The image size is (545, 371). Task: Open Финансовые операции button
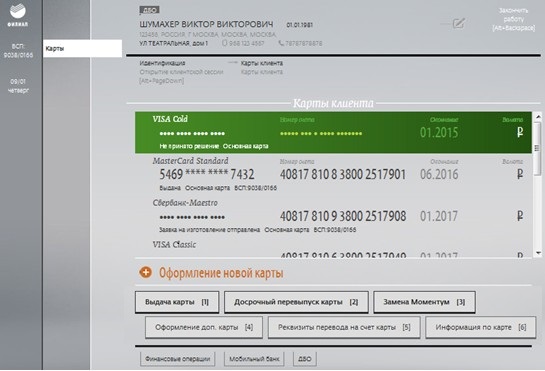tap(178, 359)
